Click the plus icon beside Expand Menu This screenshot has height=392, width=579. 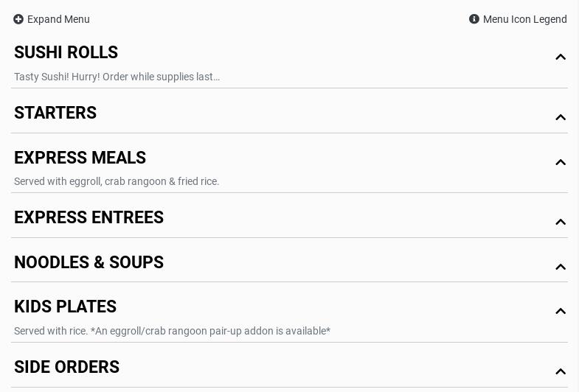pos(18,19)
